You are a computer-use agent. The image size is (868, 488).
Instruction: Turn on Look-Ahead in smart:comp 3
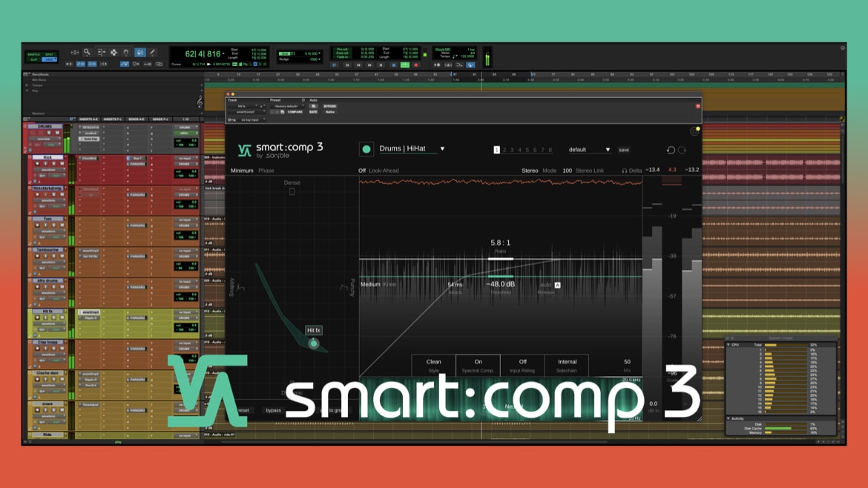coord(361,170)
